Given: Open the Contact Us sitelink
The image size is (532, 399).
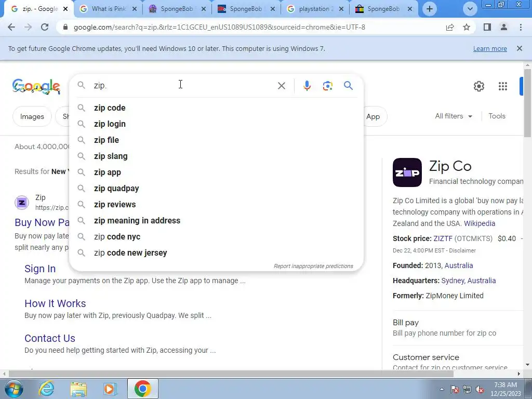Looking at the screenshot, I should [50, 338].
